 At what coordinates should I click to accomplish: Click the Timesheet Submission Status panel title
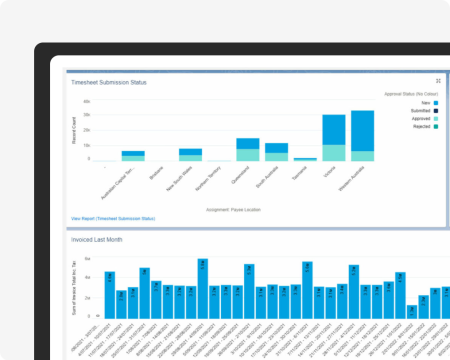tap(109, 82)
